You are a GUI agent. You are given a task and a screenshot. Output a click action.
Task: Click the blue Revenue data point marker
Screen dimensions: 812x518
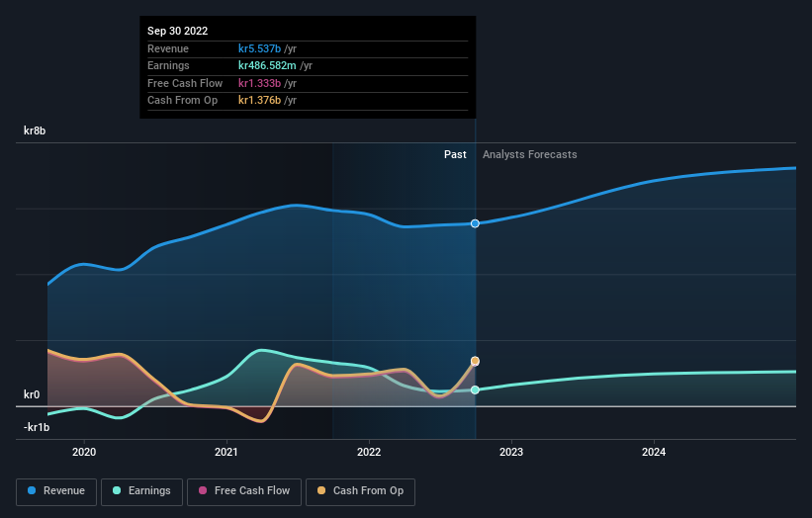pos(475,223)
